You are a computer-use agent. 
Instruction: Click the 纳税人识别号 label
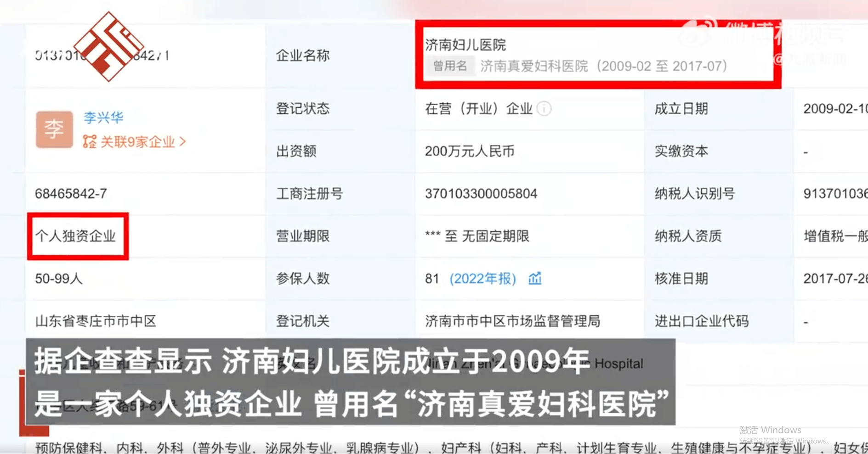[x=695, y=193]
